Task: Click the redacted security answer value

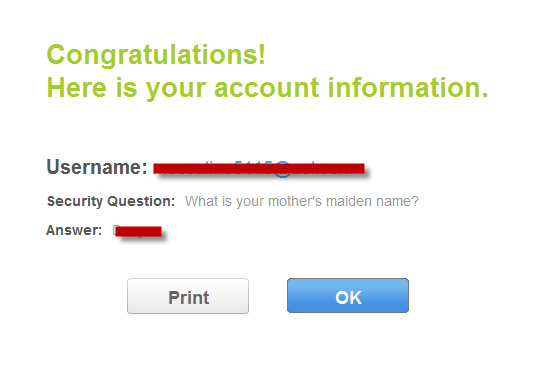Action: tap(137, 231)
